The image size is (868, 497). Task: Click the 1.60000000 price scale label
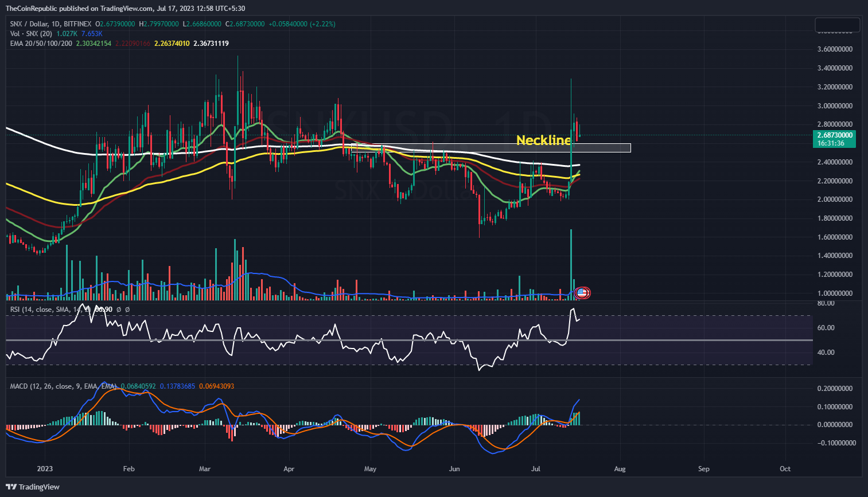834,237
